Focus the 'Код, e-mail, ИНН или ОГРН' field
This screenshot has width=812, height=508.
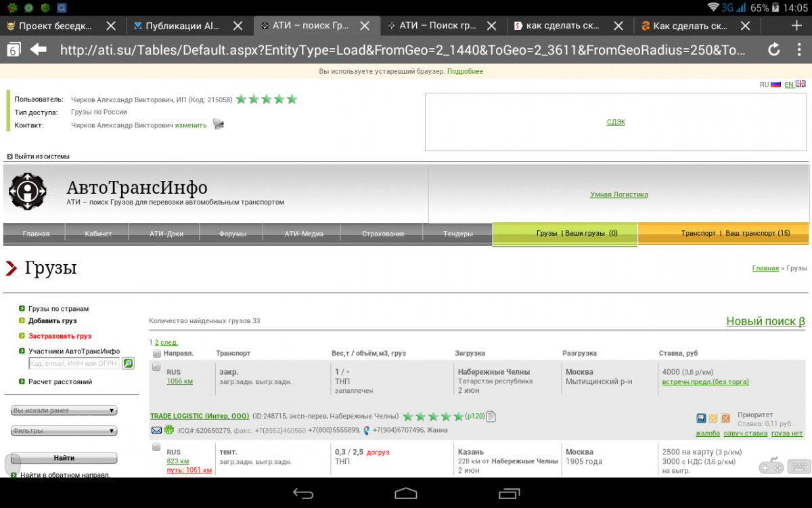click(x=74, y=364)
